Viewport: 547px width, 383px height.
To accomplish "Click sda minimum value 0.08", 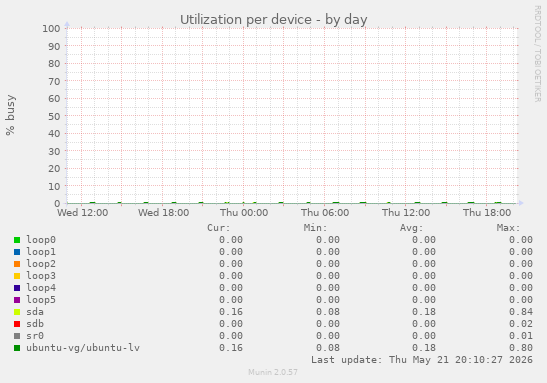I will click(328, 311).
